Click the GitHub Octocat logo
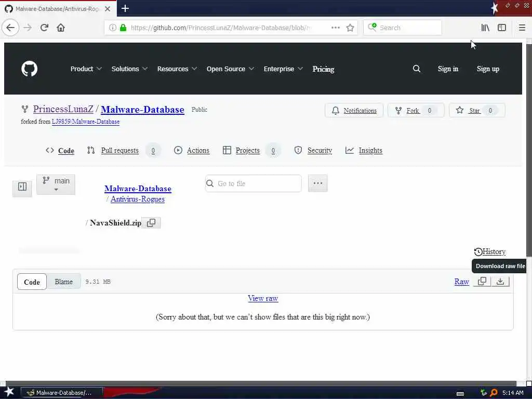This screenshot has height=399, width=532. (x=29, y=69)
